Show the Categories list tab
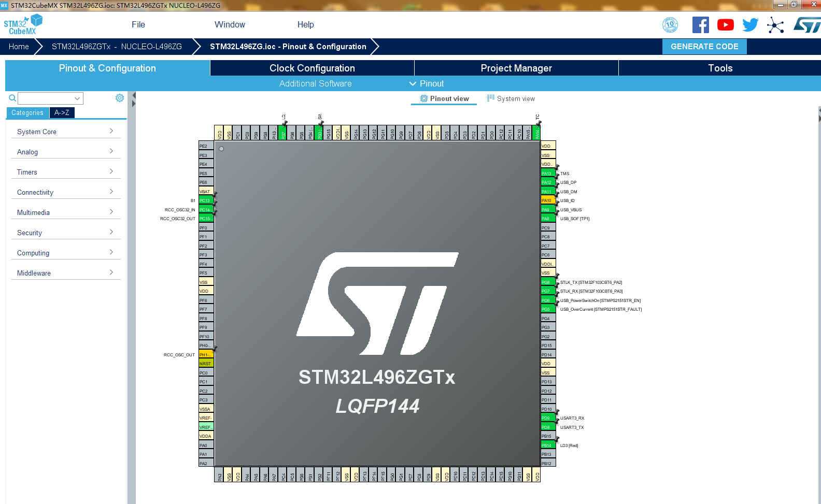 coord(27,112)
